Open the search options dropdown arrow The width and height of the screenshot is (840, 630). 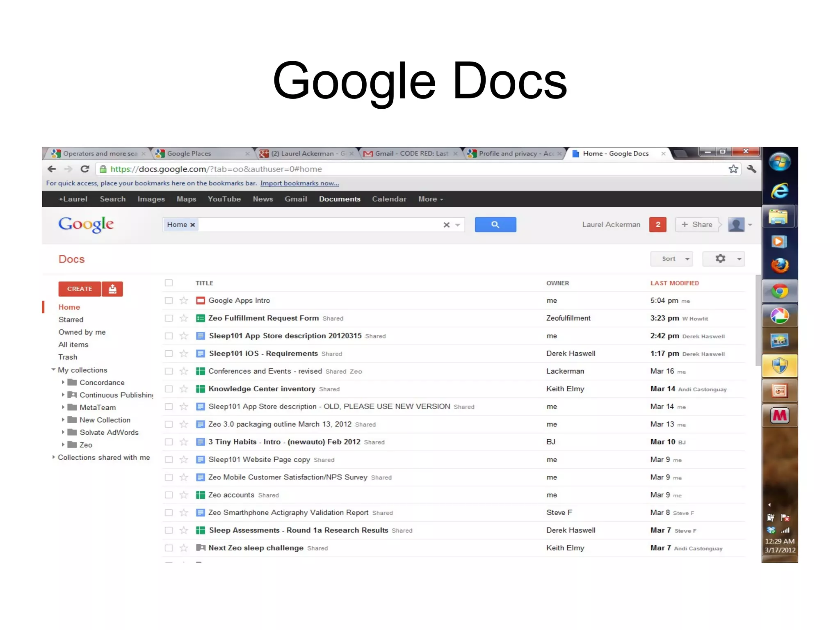pyautogui.click(x=458, y=225)
